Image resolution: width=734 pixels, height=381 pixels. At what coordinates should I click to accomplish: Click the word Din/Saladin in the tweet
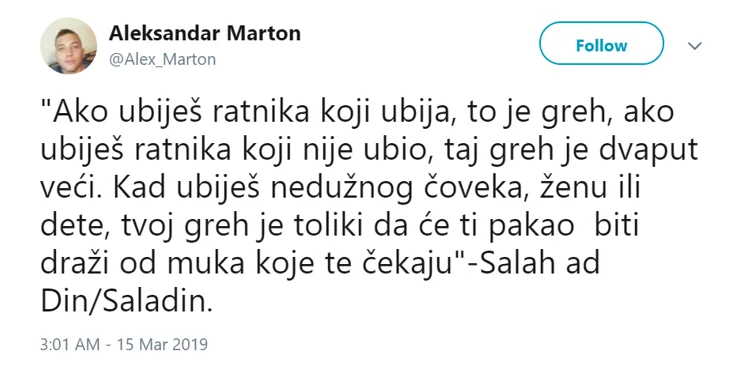[126, 301]
